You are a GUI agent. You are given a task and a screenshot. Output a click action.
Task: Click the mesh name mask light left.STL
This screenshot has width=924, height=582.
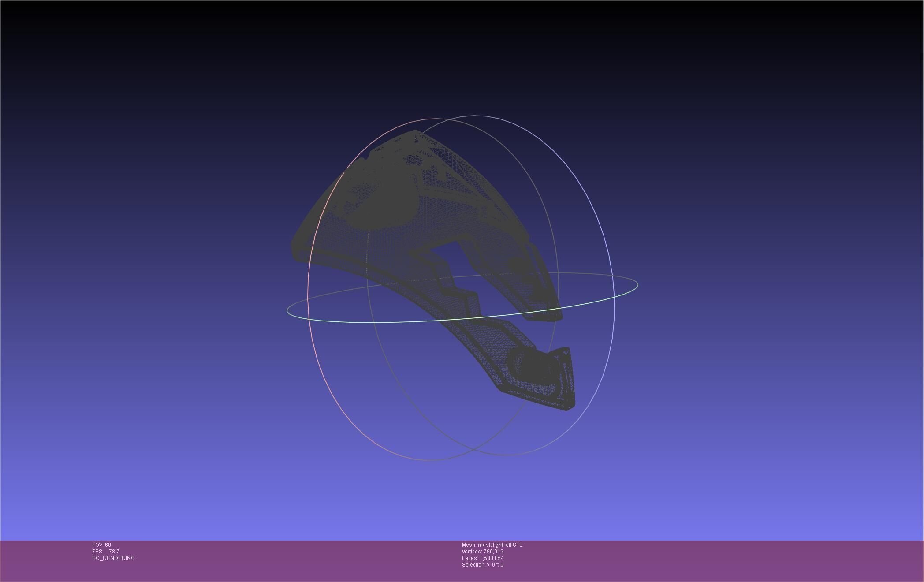coord(492,545)
